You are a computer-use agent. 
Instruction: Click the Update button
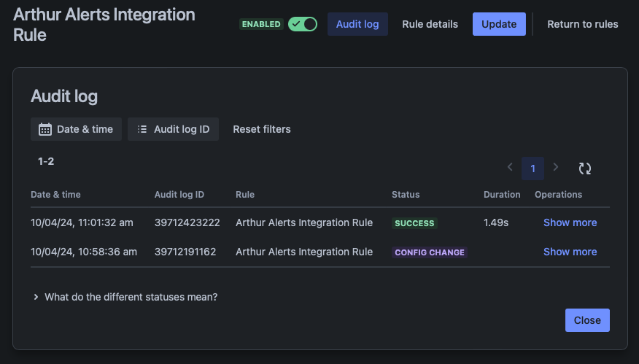499,24
